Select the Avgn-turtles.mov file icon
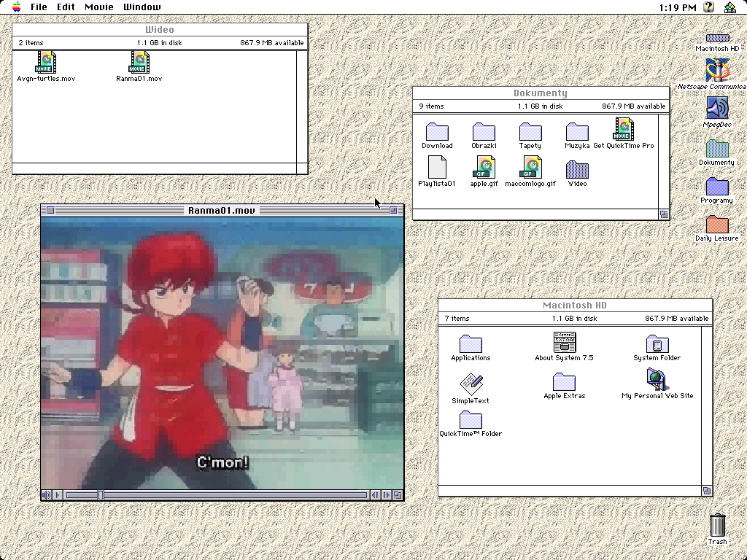This screenshot has height=560, width=747. [46, 63]
